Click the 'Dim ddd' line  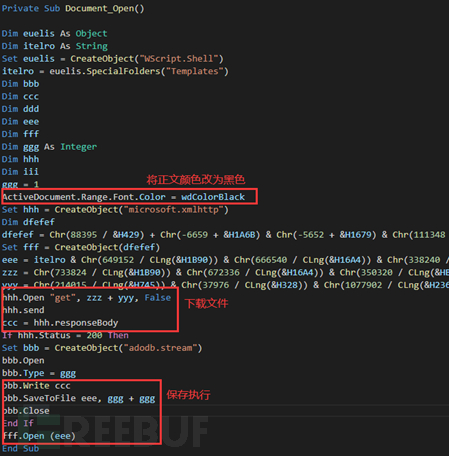click(x=21, y=109)
